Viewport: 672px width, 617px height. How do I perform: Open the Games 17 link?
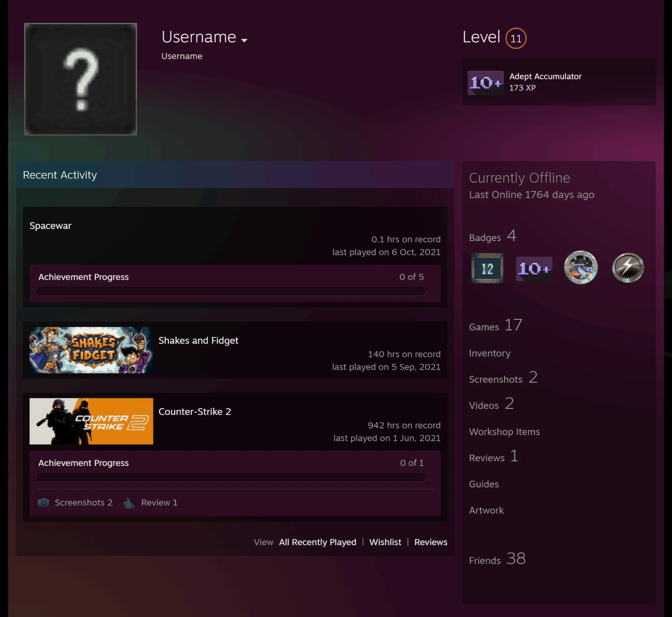(495, 326)
